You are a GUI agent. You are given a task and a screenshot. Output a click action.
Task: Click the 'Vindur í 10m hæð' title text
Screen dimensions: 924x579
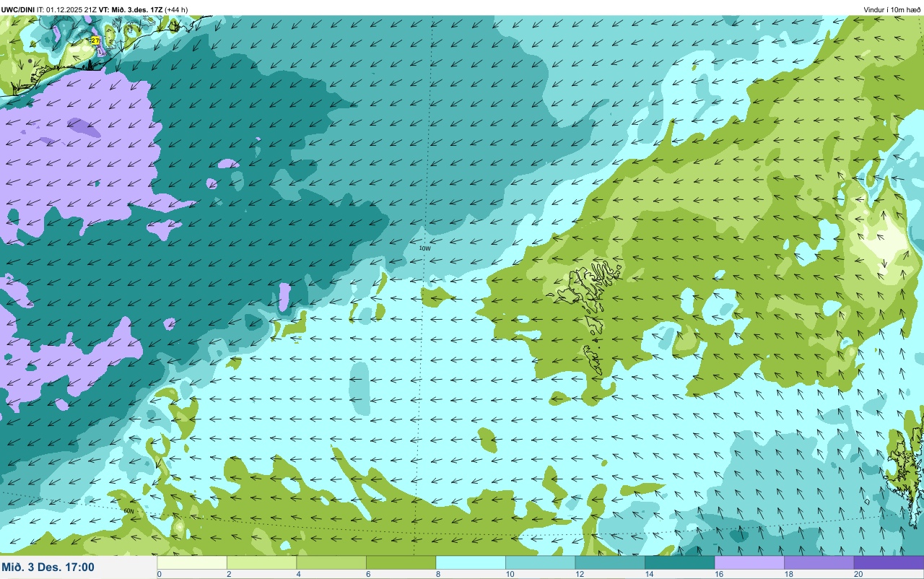(x=892, y=9)
